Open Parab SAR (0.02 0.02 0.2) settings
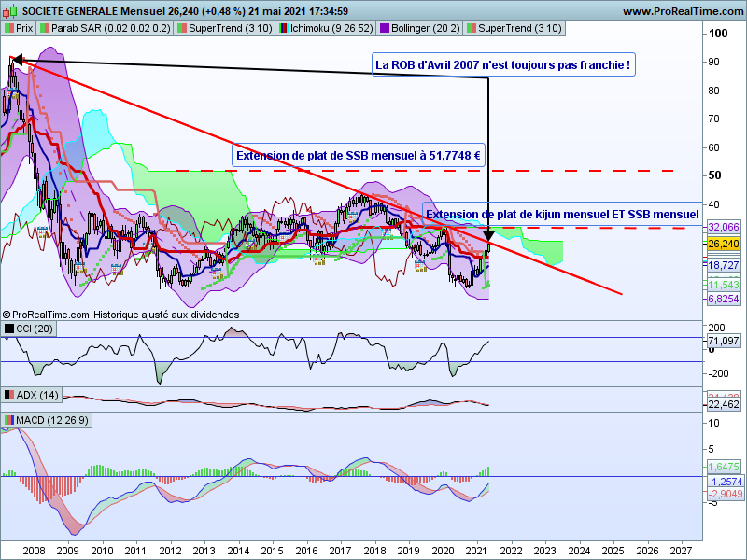Viewport: 747px width, 560px height. click(106, 28)
